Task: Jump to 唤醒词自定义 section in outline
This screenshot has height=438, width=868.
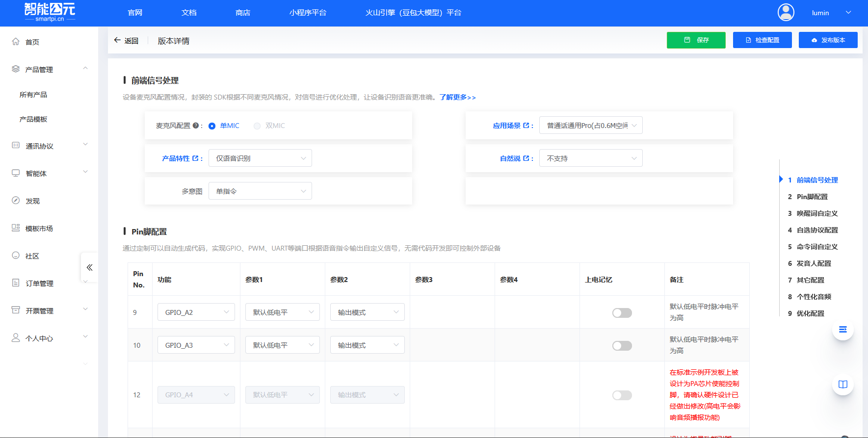Action: point(817,213)
